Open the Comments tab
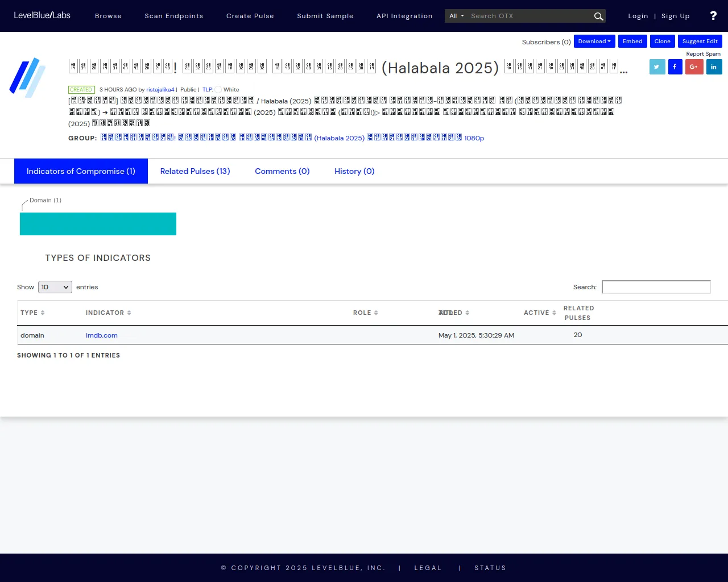 pos(282,171)
